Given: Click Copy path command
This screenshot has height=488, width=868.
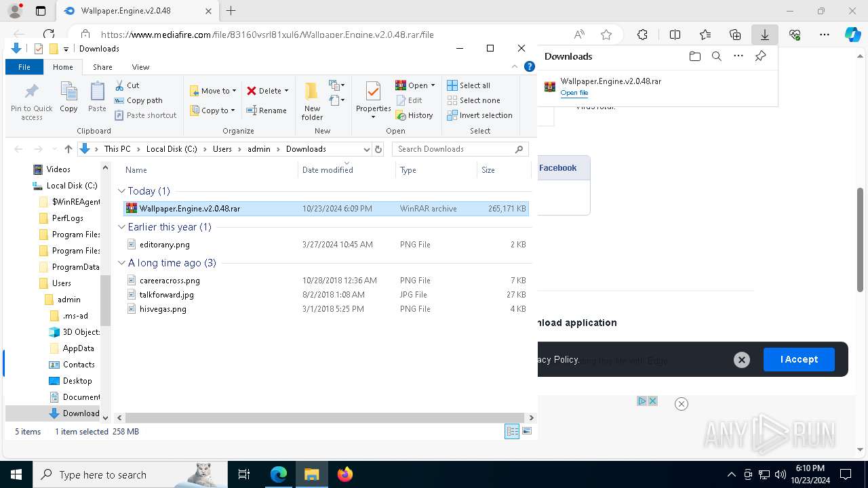Looking at the screenshot, I should (x=138, y=100).
